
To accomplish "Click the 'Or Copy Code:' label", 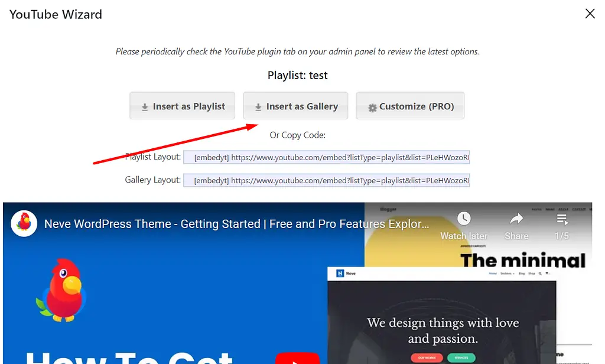I will (297, 135).
